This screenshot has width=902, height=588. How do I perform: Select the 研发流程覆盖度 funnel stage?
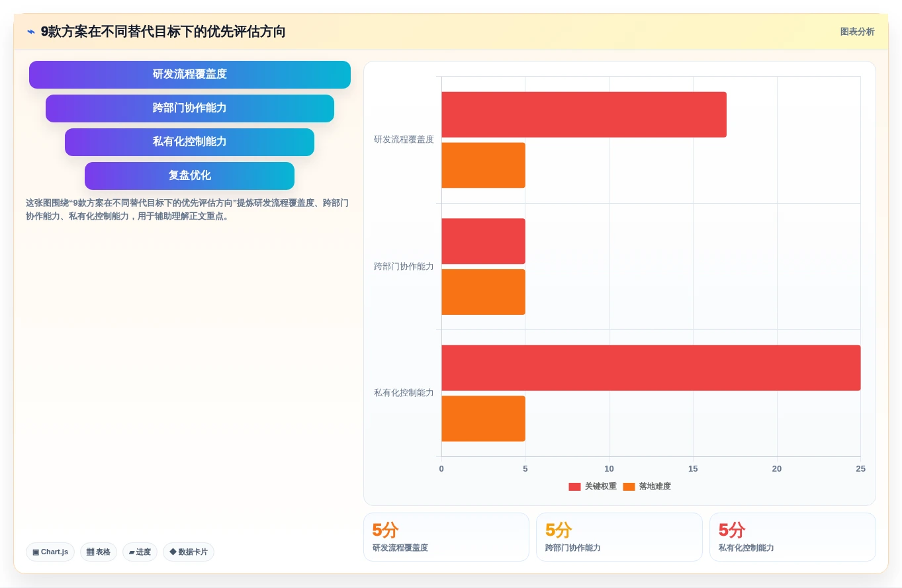tap(190, 75)
